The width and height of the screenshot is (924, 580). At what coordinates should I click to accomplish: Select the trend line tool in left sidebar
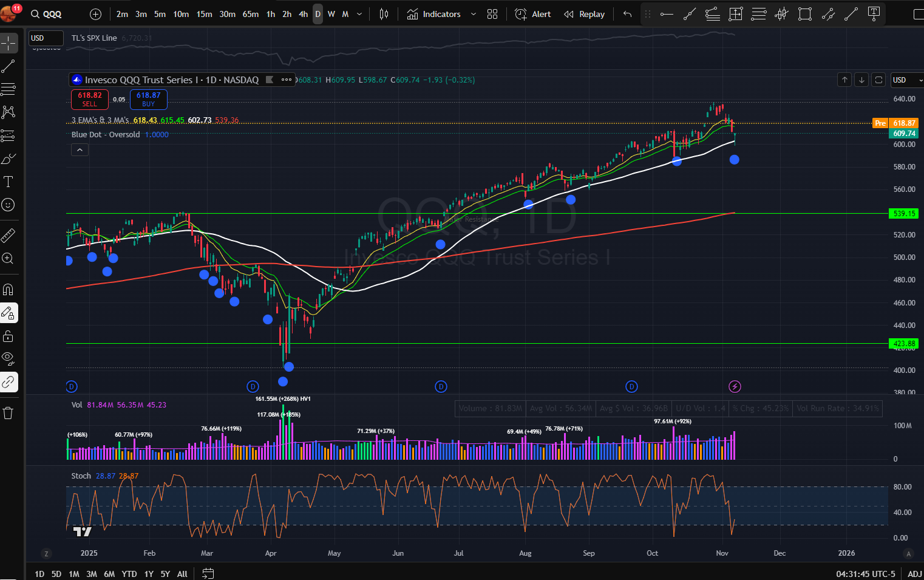click(x=8, y=66)
